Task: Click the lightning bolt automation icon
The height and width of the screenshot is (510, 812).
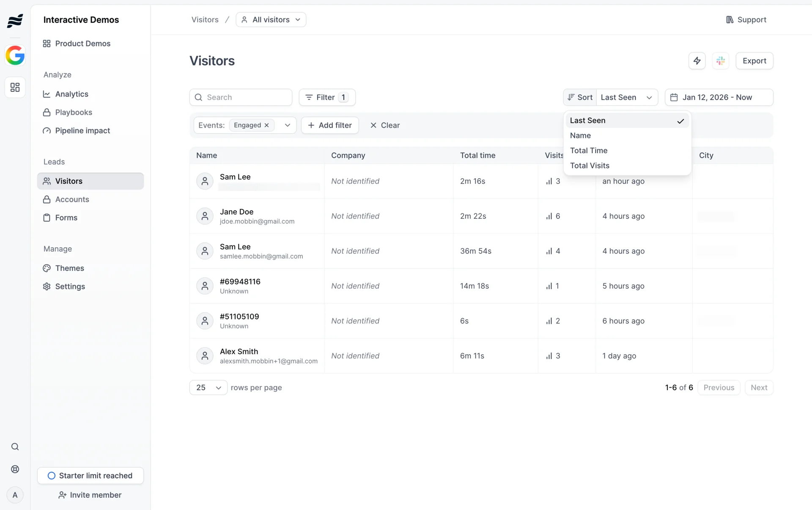Action: 697,61
